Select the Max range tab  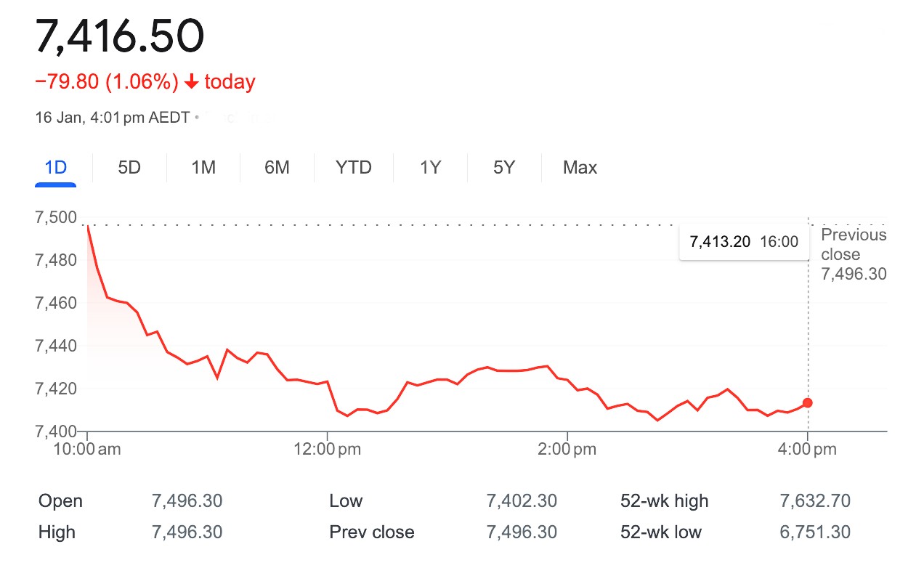coord(580,168)
